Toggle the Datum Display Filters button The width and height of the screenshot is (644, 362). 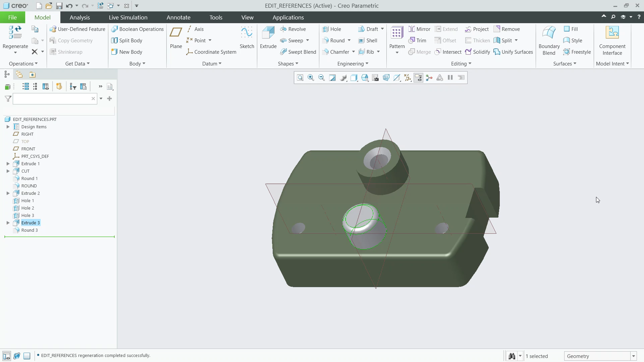click(408, 78)
